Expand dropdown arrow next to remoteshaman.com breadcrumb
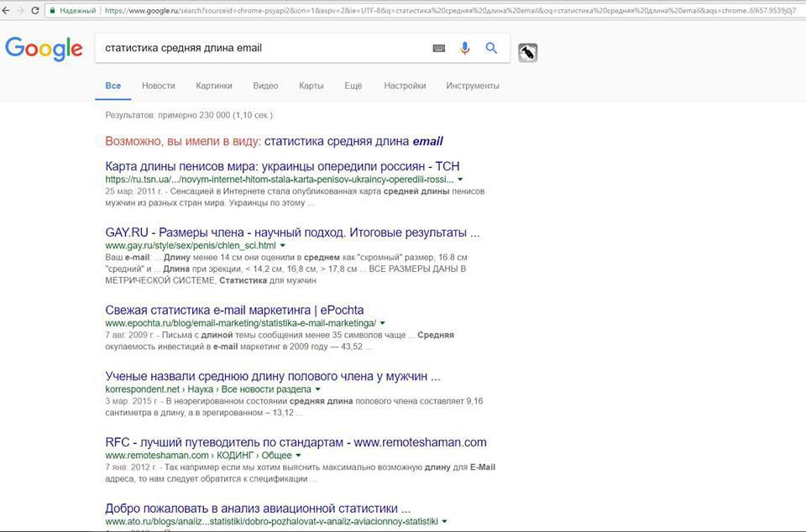 (x=298, y=456)
